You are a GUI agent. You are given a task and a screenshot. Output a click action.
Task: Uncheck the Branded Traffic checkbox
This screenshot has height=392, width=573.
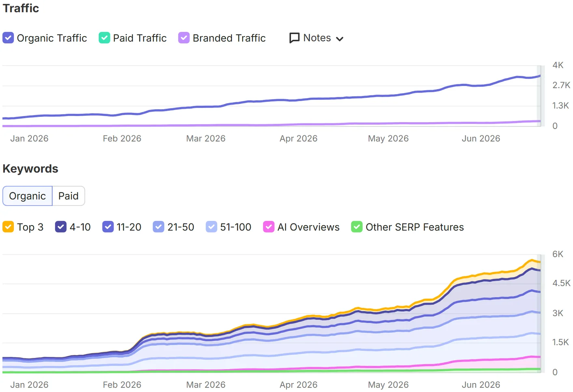pos(184,38)
